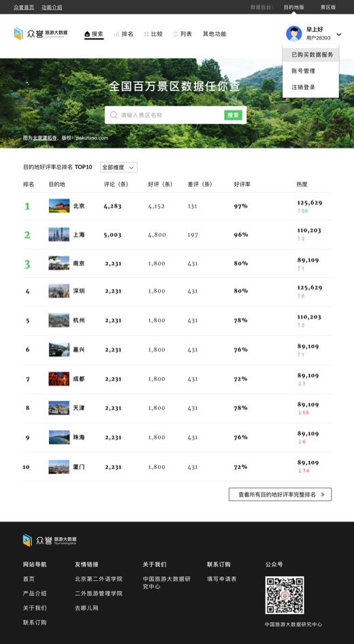Click the 成都 thumbnail image

pos(59,379)
